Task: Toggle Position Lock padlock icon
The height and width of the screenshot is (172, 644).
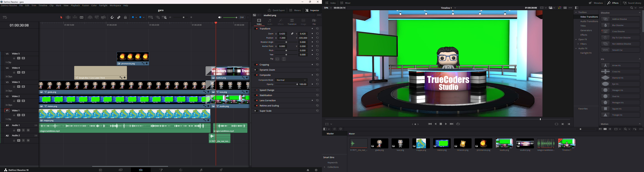Action: pos(126,17)
